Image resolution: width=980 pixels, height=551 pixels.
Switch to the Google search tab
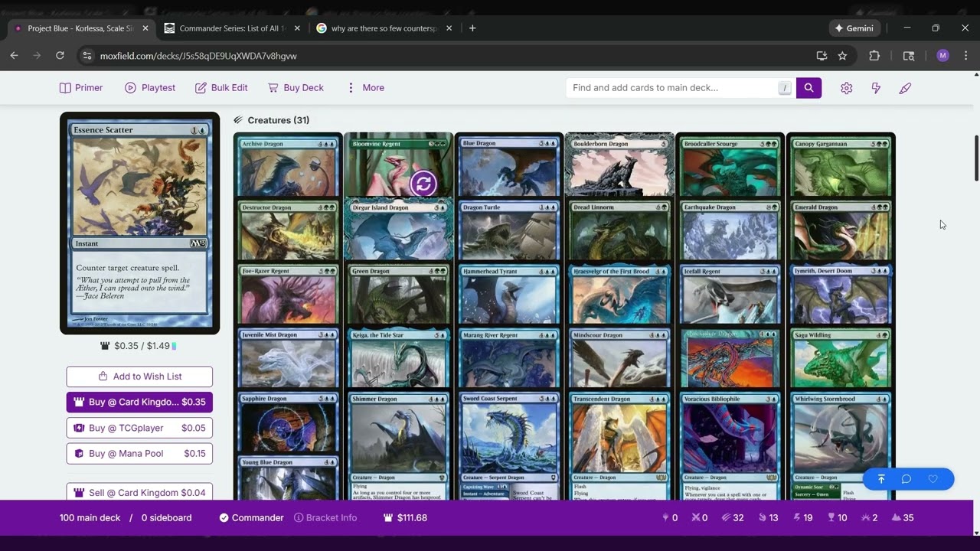385,28
